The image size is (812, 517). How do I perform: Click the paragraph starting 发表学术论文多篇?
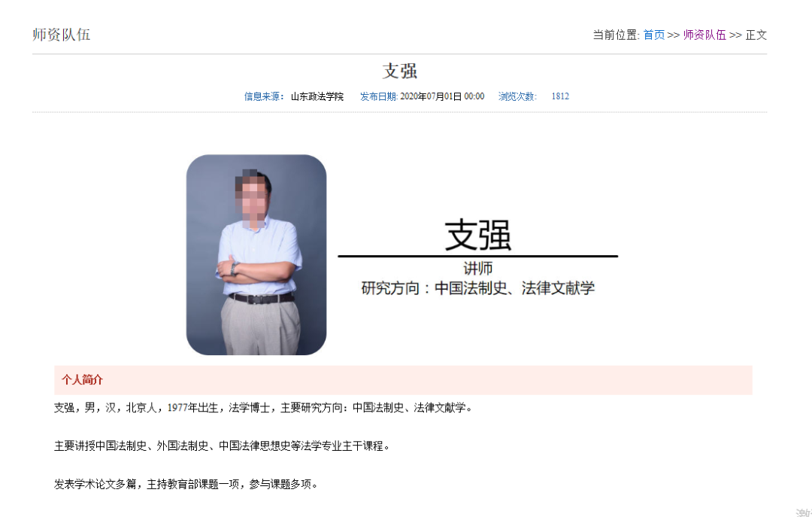pos(186,485)
